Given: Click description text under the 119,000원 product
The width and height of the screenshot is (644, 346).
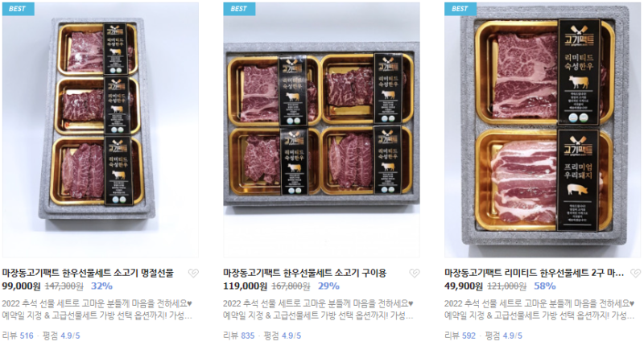Looking at the screenshot, I should point(318,310).
